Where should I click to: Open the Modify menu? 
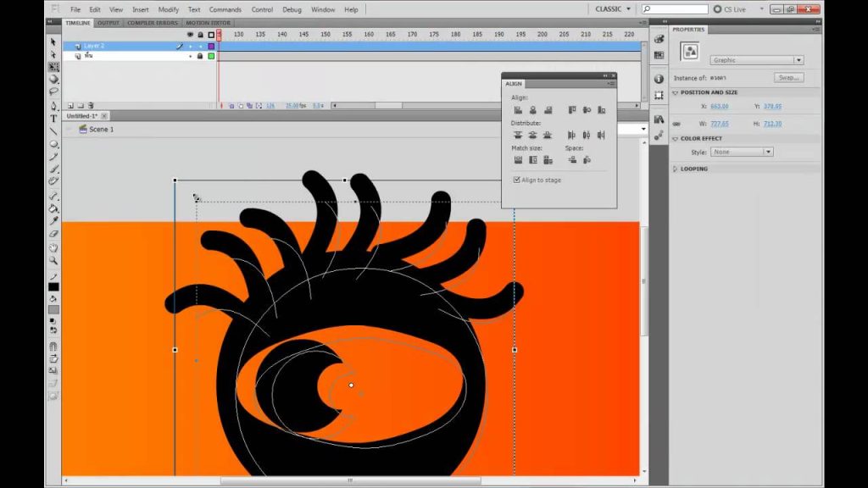coord(169,9)
